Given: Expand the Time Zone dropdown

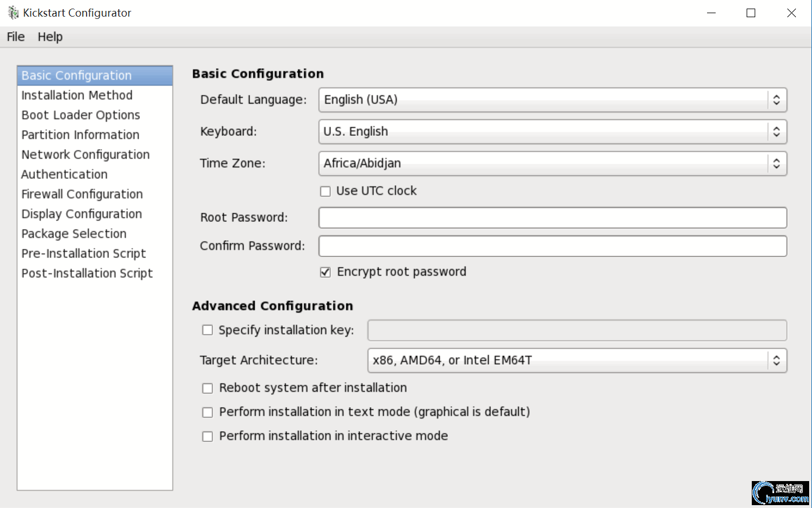Looking at the screenshot, I should 552,163.
